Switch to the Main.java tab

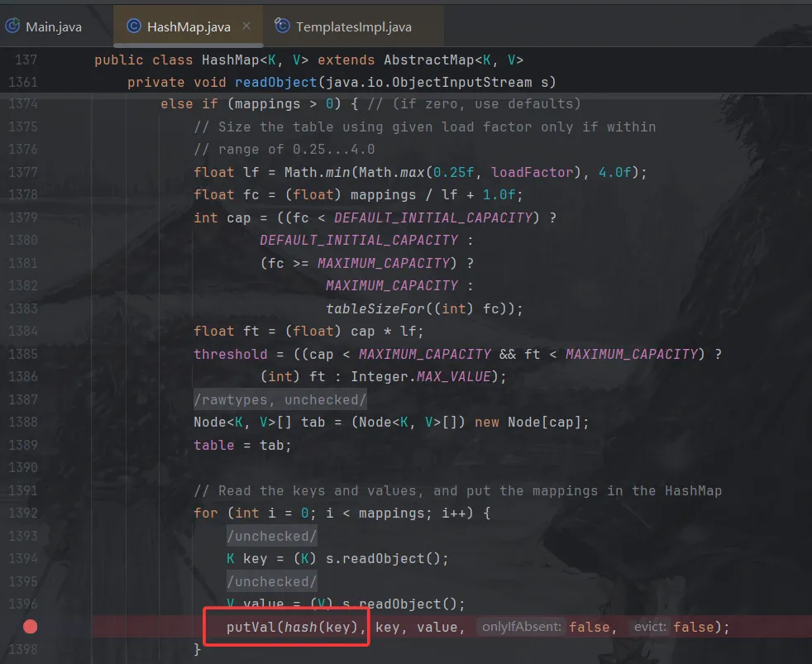click(x=54, y=26)
